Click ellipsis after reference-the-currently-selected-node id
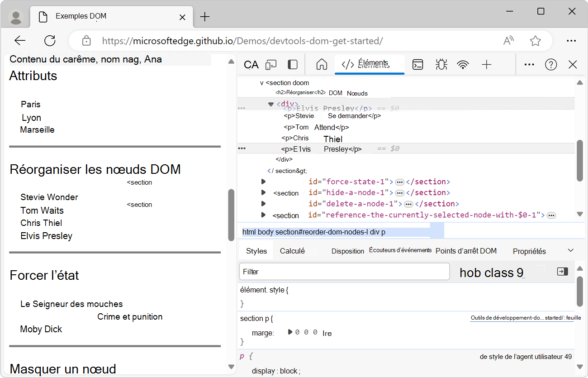The image size is (588, 378). [551, 215]
